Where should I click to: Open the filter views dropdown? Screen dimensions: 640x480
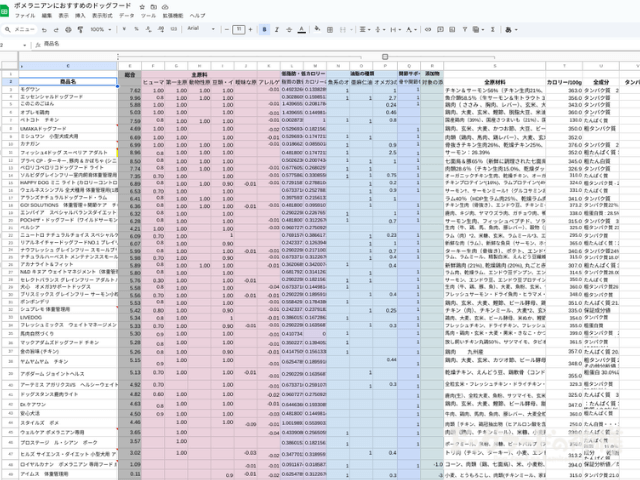coord(478,29)
